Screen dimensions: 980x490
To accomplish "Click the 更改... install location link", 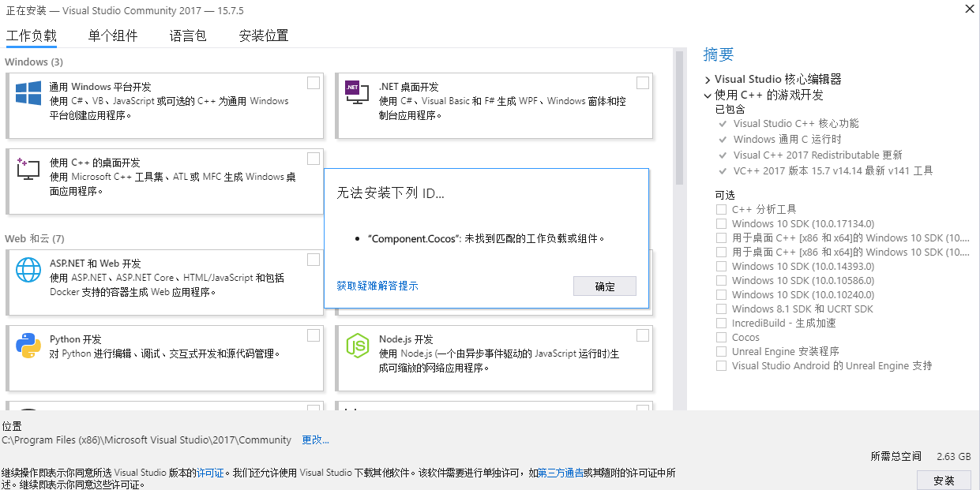I will (315, 440).
